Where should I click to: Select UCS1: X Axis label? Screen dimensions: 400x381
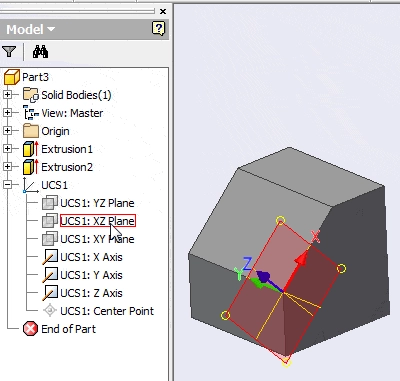coord(91,257)
